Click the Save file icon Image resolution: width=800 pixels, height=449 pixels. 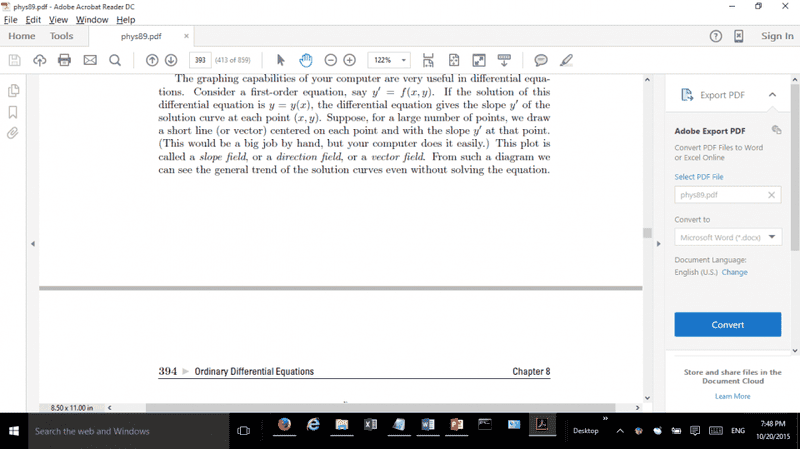(x=15, y=60)
